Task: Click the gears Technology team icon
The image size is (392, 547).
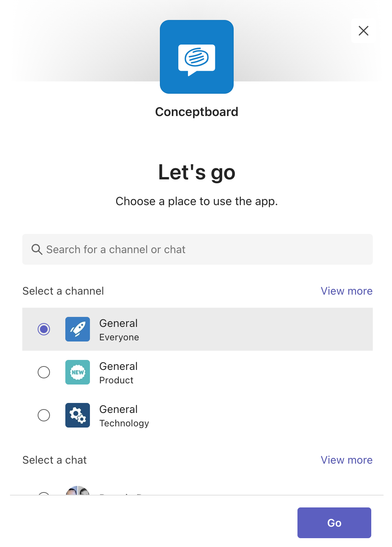Action: pyautogui.click(x=78, y=415)
